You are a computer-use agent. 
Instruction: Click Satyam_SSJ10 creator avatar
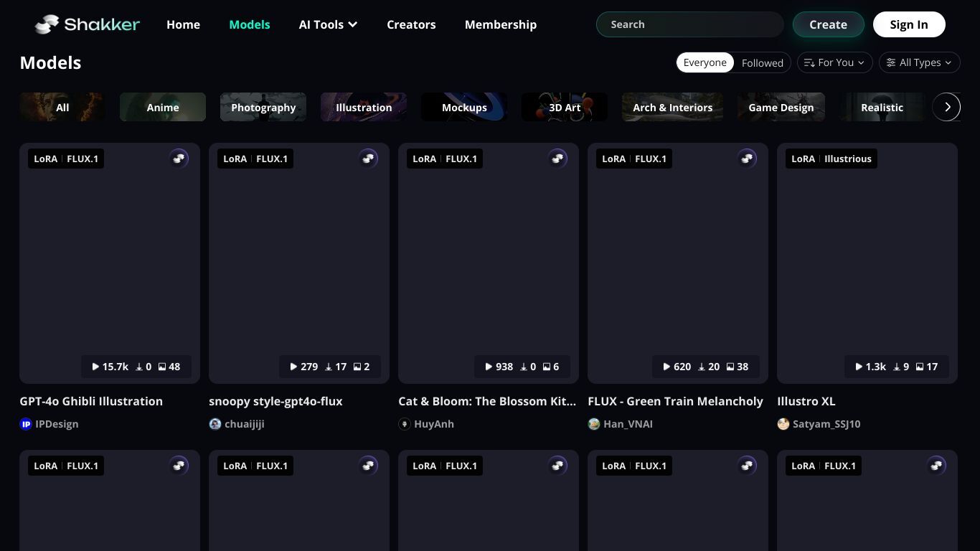coord(783,424)
